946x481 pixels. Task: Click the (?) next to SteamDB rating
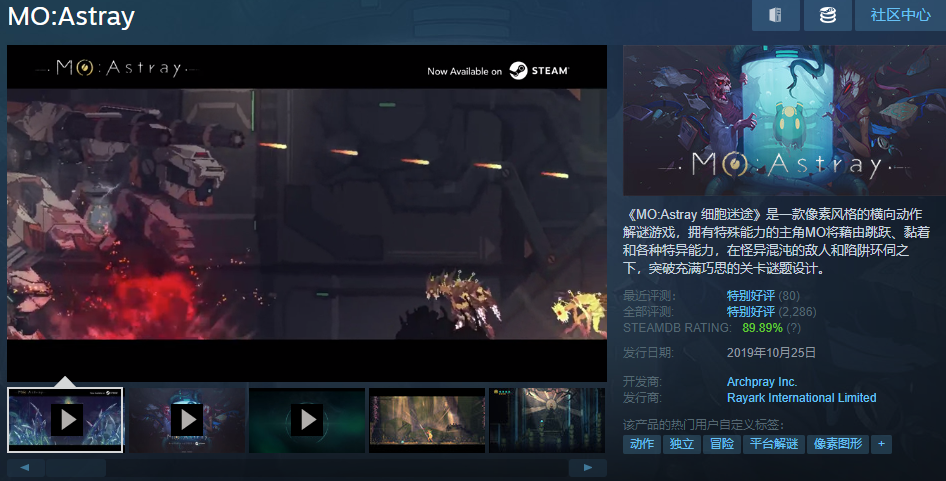[794, 328]
